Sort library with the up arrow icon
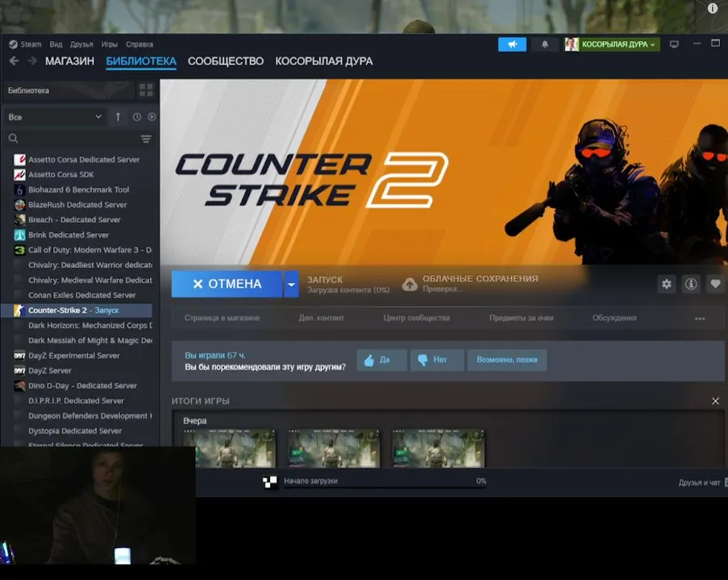The height and width of the screenshot is (580, 728). pos(118,117)
